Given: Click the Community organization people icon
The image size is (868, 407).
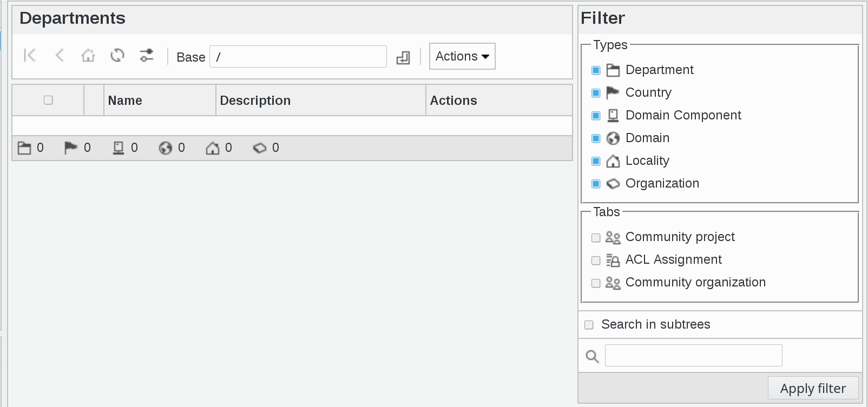Looking at the screenshot, I should pos(613,283).
